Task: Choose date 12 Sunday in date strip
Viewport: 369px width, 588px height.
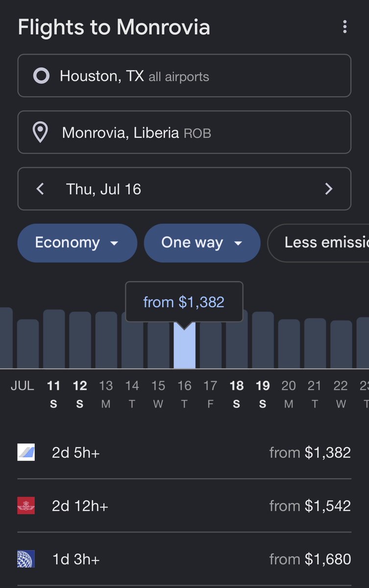Action: point(80,394)
